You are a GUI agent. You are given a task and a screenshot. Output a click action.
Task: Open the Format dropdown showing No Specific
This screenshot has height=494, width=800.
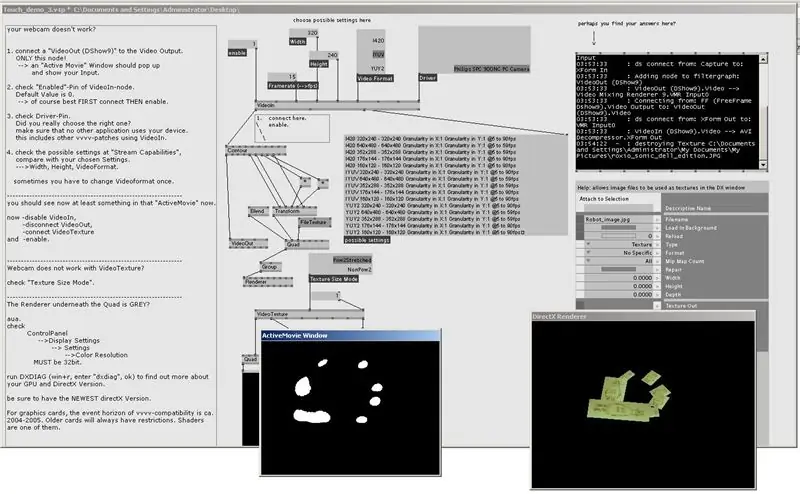click(618, 253)
